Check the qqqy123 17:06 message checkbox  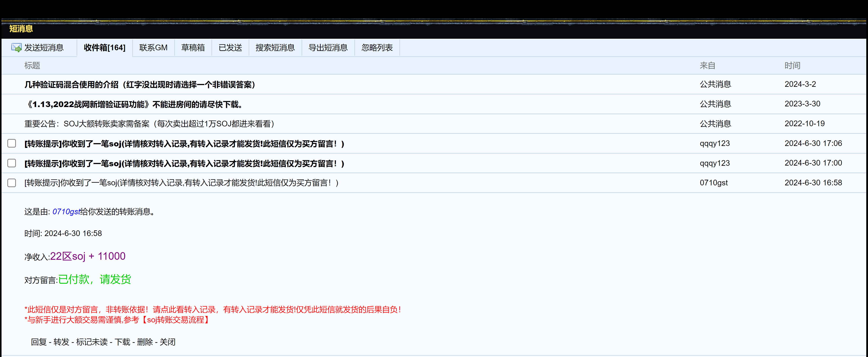12,144
